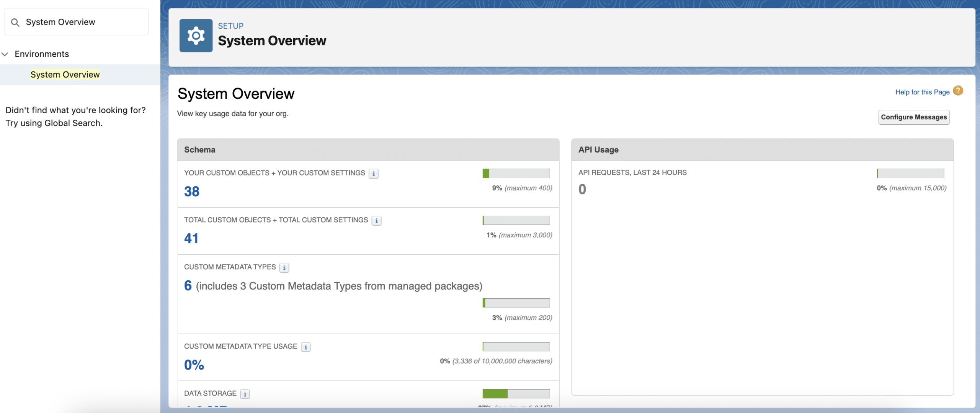The height and width of the screenshot is (413, 980).
Task: Select System Overview in the sidebar
Action: (65, 75)
